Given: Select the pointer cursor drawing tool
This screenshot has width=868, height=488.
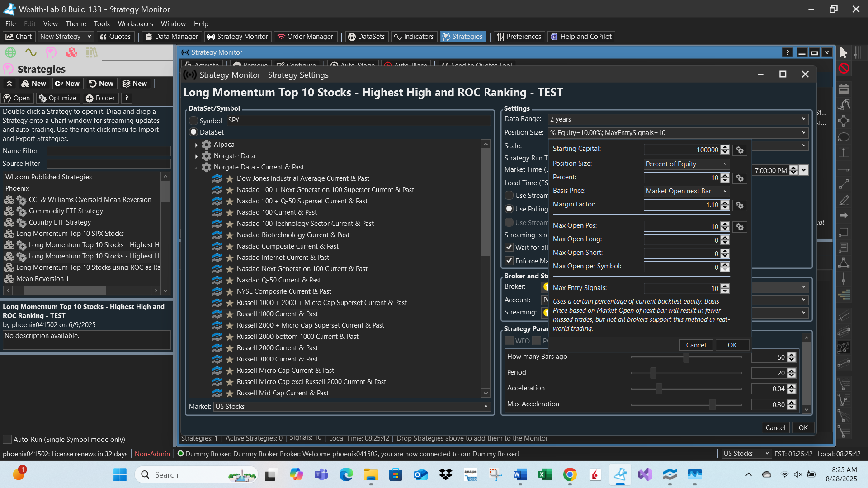Looking at the screenshot, I should (x=844, y=52).
